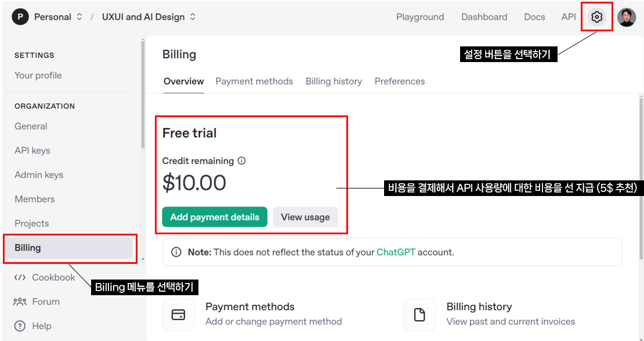The image size is (644, 341).
Task: Follow the ChatGPT link in the note
Action: coord(396,252)
